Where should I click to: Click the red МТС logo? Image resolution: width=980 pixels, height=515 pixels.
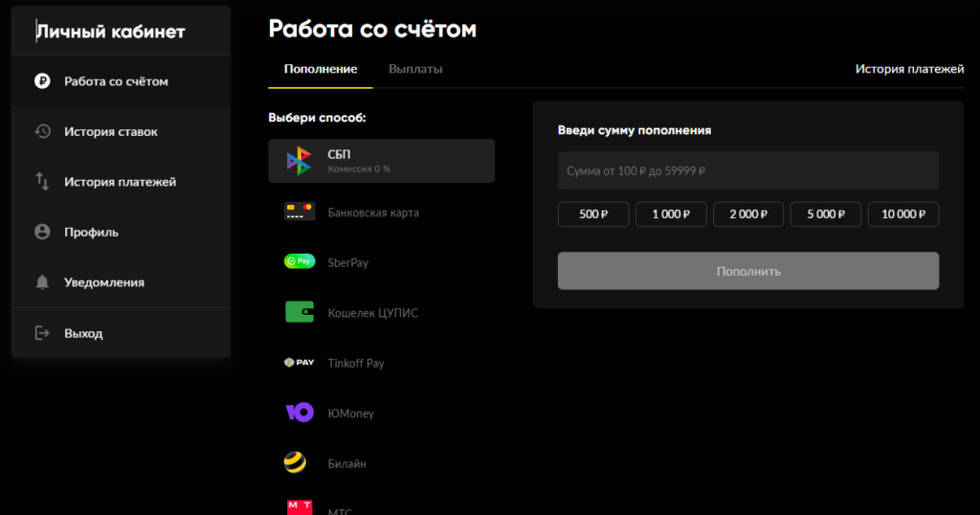point(300,507)
